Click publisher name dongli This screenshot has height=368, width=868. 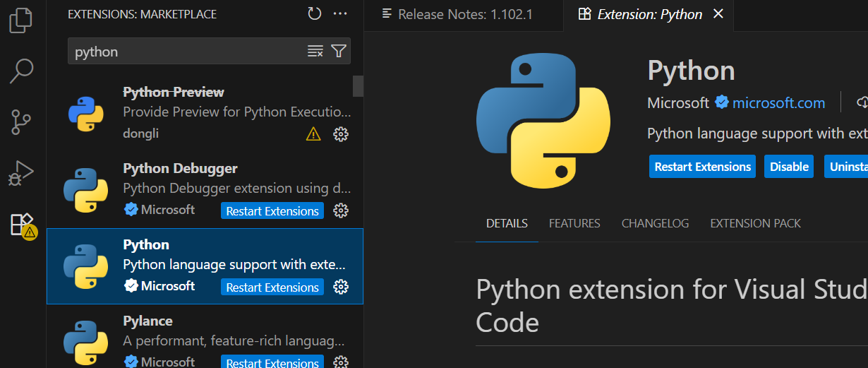[140, 133]
